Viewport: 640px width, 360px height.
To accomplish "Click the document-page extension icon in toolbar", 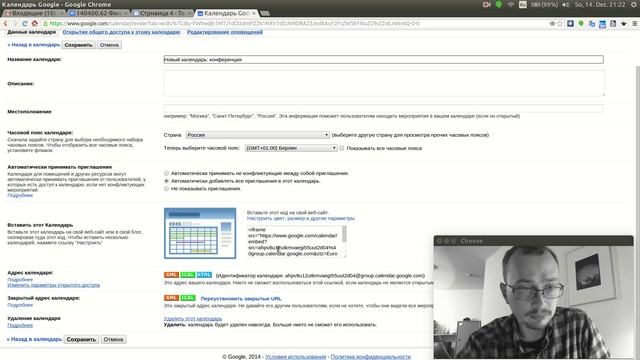I will pos(613,24).
